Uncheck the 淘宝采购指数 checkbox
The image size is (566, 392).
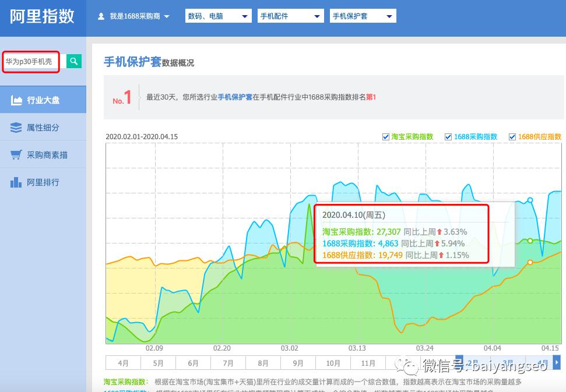pos(386,136)
